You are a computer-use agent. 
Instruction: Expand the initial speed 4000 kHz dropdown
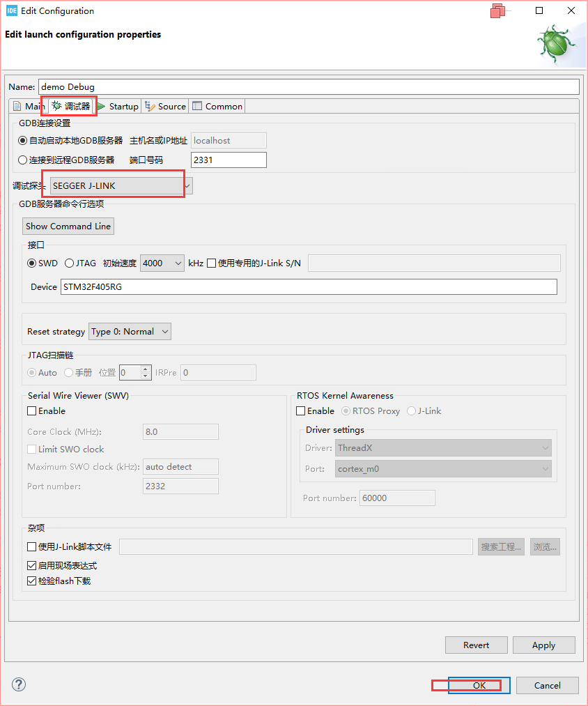tap(162, 263)
